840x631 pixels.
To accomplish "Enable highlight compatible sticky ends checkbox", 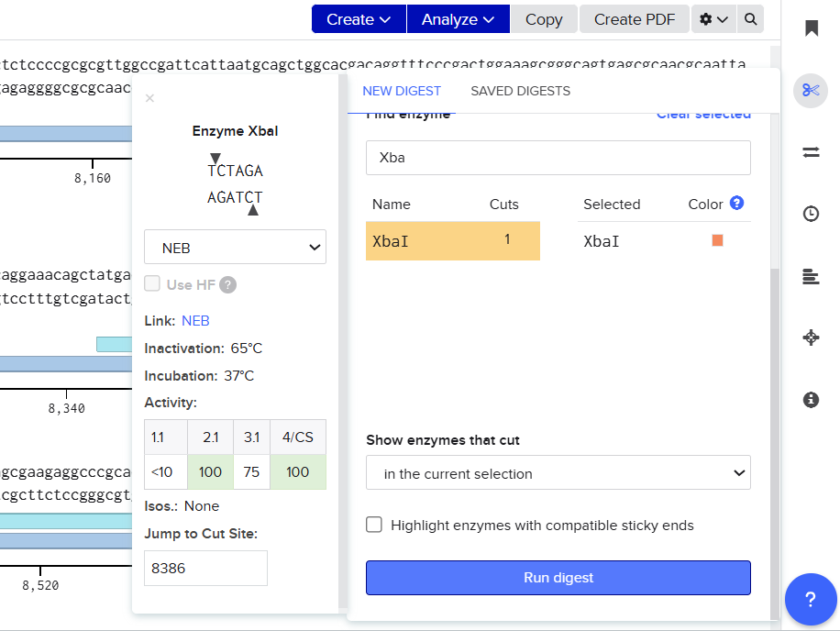I will click(374, 525).
